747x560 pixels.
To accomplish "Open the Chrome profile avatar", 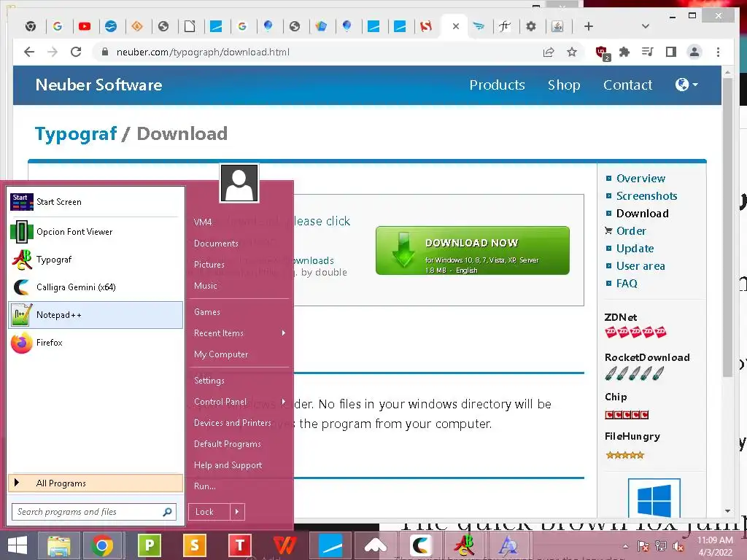I will (694, 52).
